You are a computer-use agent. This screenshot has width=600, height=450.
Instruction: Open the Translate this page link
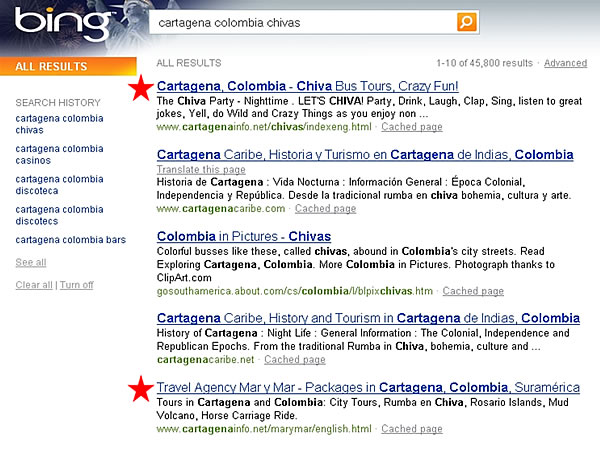201,170
